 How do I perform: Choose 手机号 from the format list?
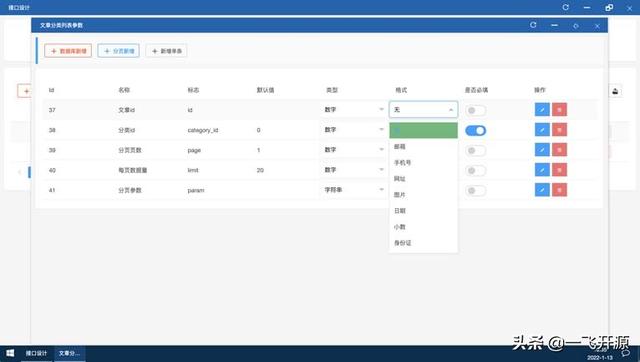tap(423, 162)
